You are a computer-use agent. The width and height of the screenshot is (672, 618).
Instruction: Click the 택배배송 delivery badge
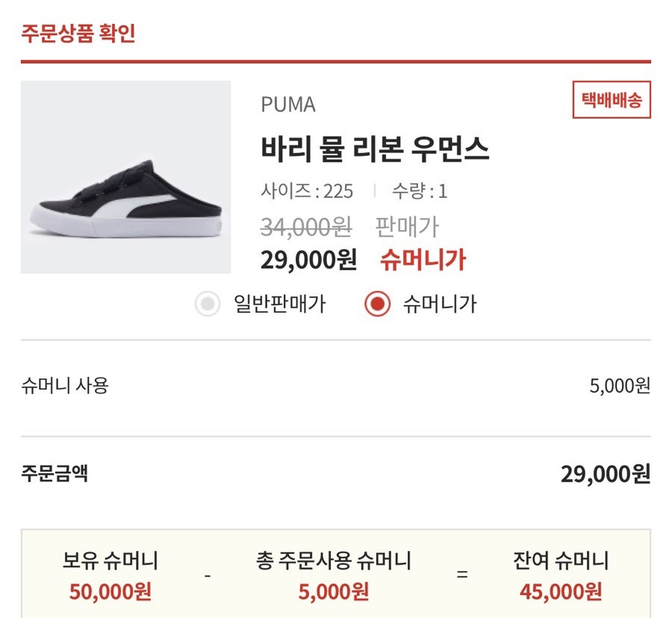tap(612, 100)
